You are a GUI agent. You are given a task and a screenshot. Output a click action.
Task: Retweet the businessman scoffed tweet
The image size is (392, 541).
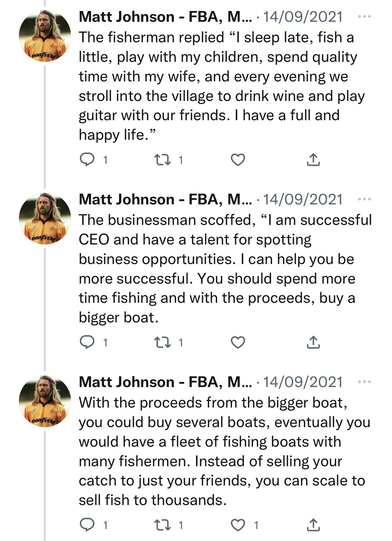coord(162,342)
